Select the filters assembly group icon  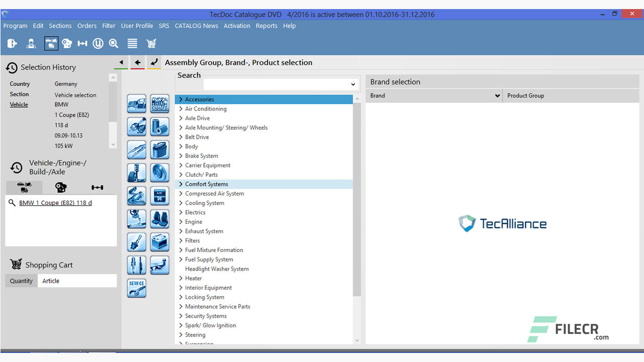(x=160, y=127)
